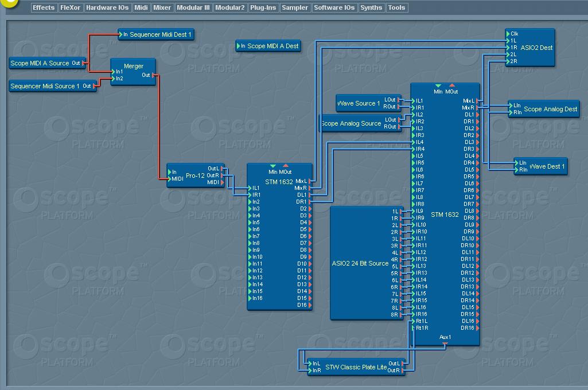Click the In port of Scope MIDI A Dest
The width and height of the screenshot is (588, 390).
tap(238, 46)
